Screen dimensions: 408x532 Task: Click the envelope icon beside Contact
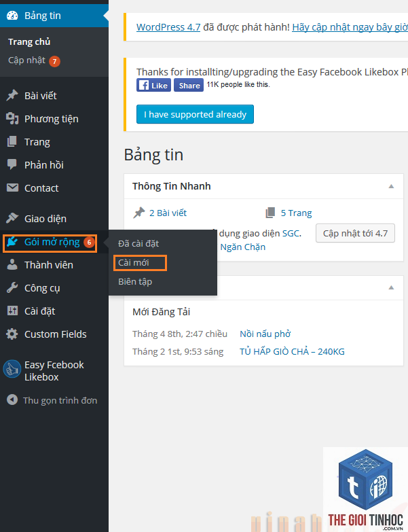coord(12,188)
